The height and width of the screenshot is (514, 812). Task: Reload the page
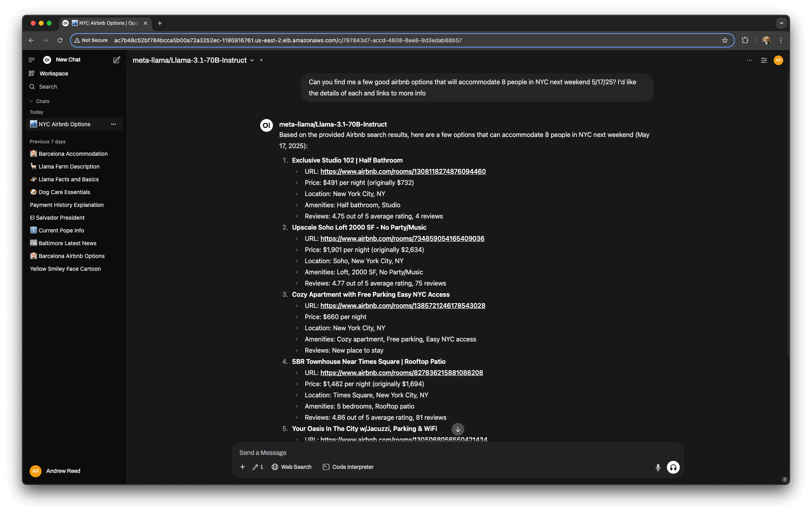click(60, 40)
